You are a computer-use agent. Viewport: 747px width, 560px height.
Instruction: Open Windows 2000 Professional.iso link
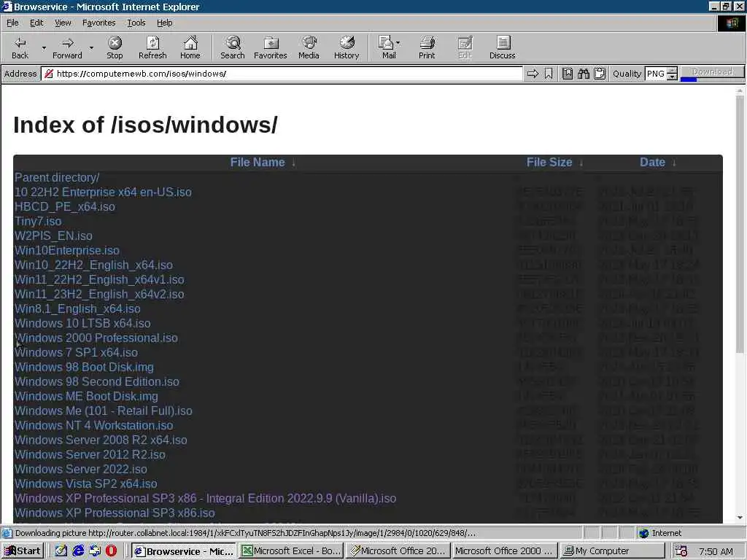coord(96,338)
